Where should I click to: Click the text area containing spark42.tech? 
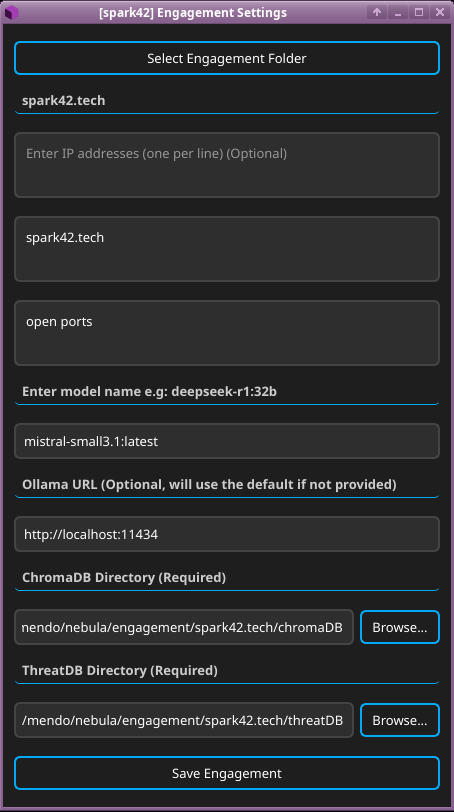227,249
